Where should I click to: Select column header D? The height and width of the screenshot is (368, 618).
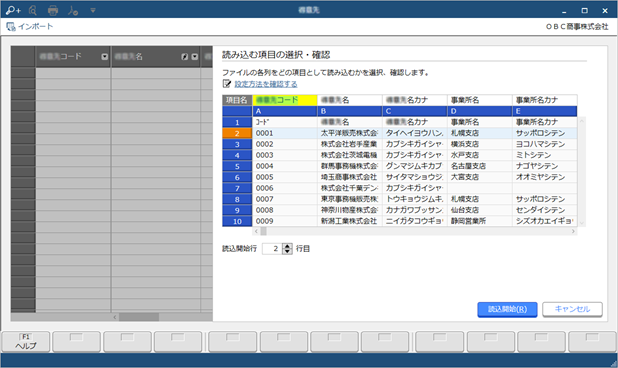click(479, 111)
